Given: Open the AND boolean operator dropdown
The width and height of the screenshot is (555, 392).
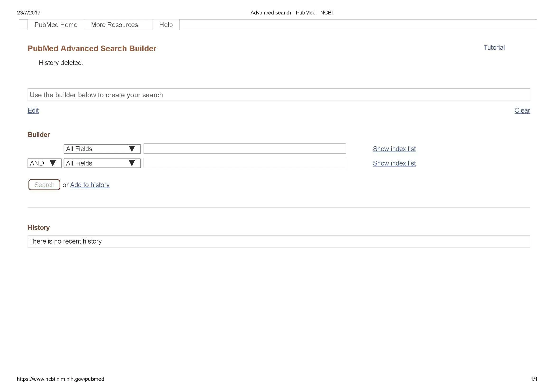Looking at the screenshot, I should coord(44,163).
